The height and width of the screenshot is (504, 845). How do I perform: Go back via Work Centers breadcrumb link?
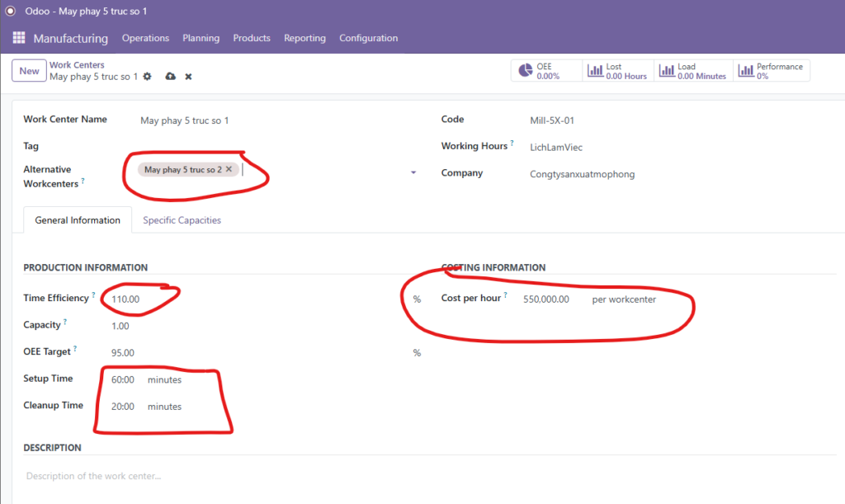(x=77, y=65)
